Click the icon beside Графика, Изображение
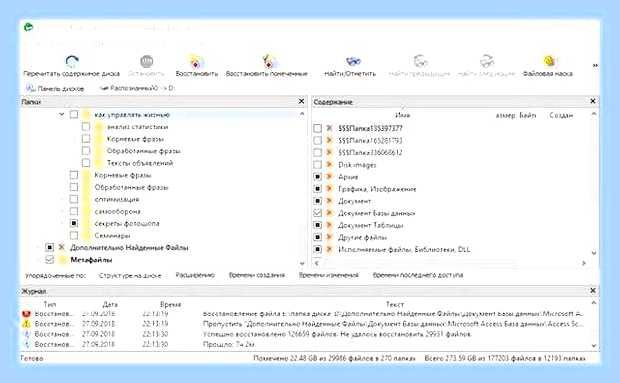Screen dimensions: 620x383 point(329,189)
